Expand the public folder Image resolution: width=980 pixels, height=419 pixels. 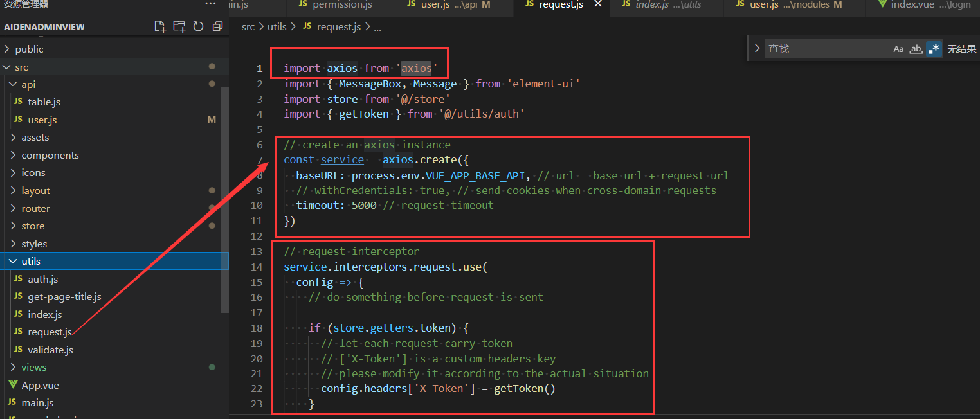click(x=29, y=49)
